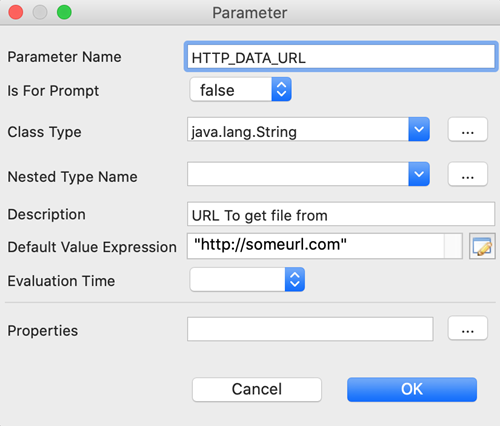
Task: Click the Class Type label
Action: coord(44,132)
